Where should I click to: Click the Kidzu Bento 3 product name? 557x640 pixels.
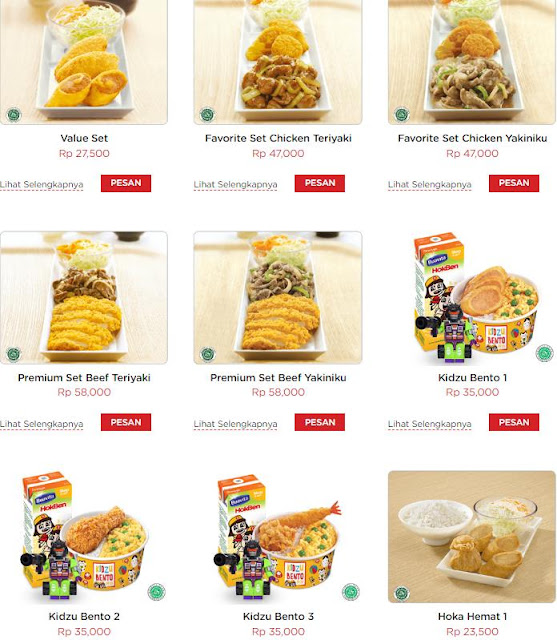click(x=278, y=616)
